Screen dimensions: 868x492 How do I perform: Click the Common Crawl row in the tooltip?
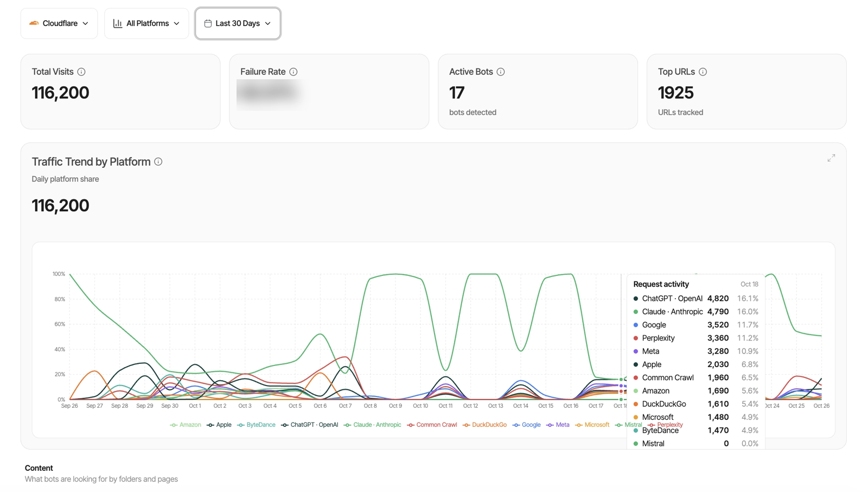click(x=696, y=378)
